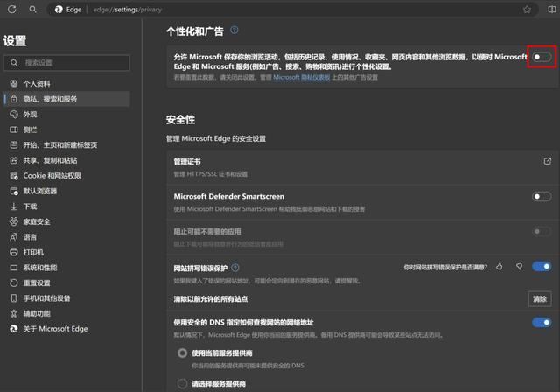Click the favorites star in address bar

tap(527, 10)
